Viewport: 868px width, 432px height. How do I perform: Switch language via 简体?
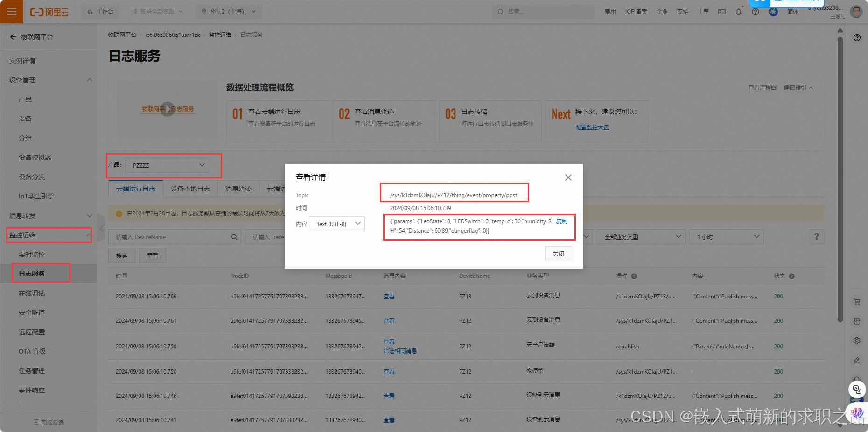click(792, 12)
